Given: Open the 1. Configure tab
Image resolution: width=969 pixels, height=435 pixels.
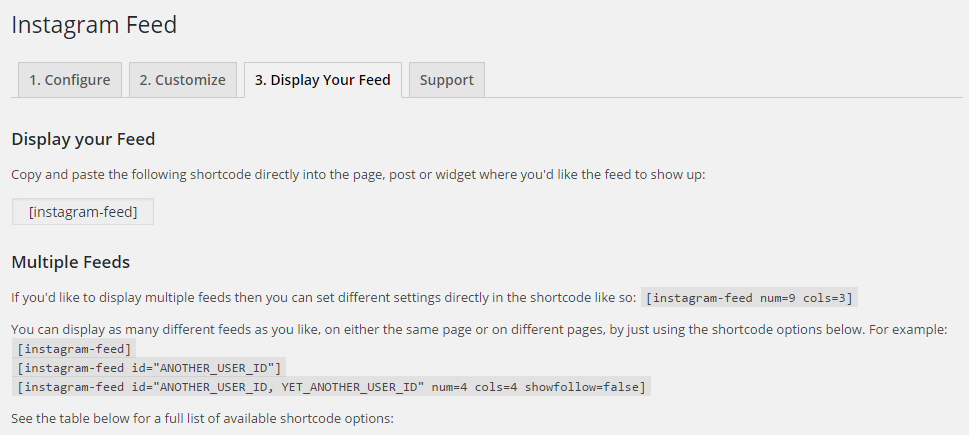Looking at the screenshot, I should pos(69,80).
